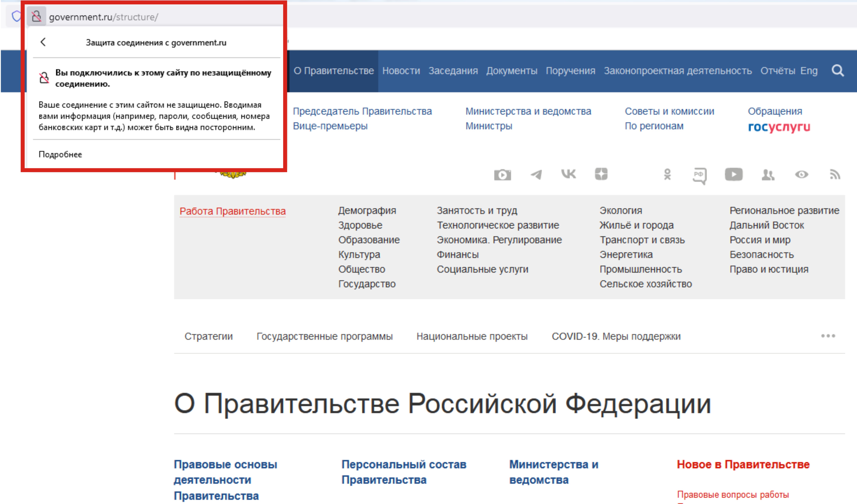The width and height of the screenshot is (857, 504).
Task: Open the VK social network icon
Action: [568, 174]
